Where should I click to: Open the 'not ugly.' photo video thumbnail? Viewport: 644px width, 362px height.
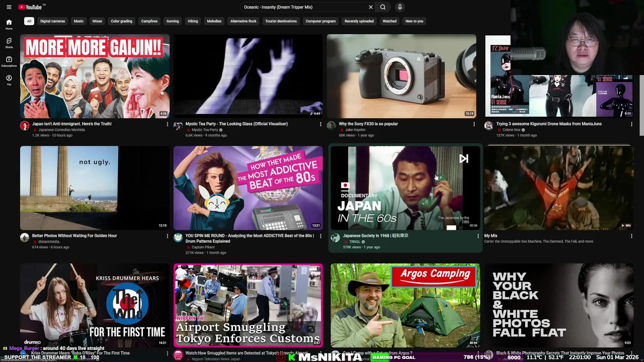coord(95,188)
